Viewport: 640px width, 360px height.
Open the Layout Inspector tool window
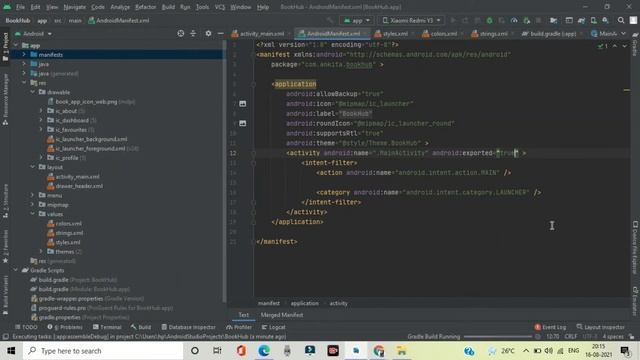600,327
